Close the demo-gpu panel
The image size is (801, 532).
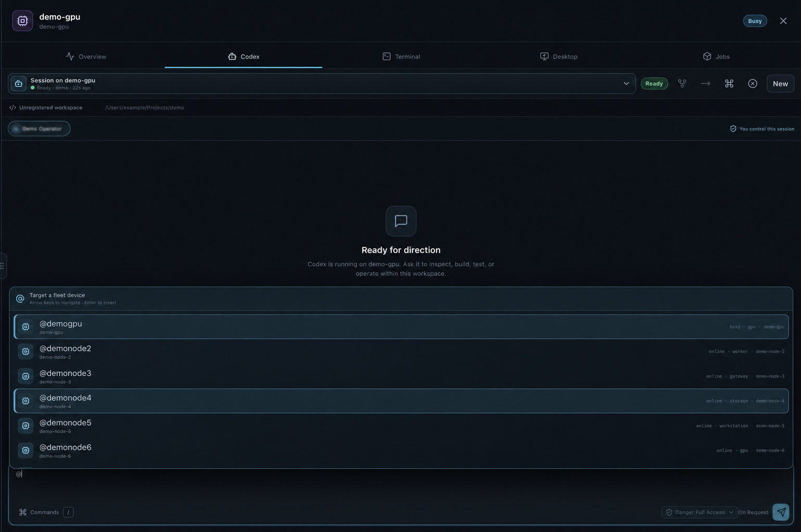tap(783, 21)
